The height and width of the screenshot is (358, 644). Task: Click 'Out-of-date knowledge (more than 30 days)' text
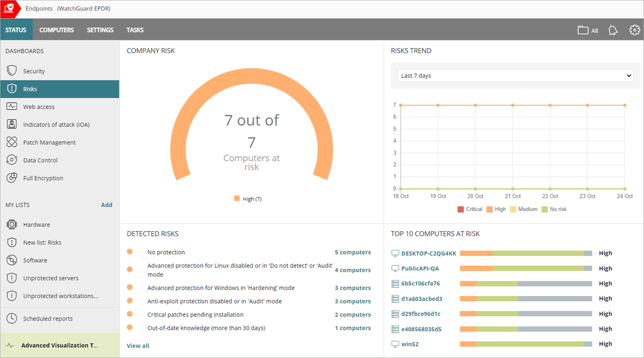[206, 328]
